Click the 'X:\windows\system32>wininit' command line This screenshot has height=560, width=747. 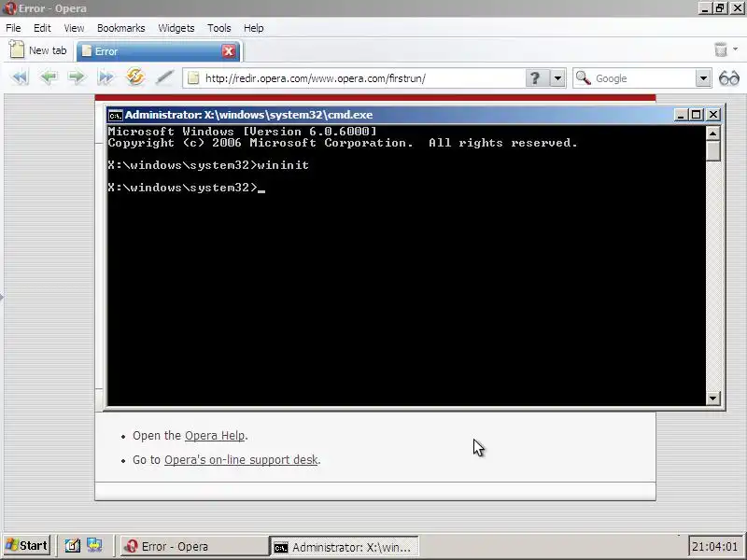coord(208,165)
